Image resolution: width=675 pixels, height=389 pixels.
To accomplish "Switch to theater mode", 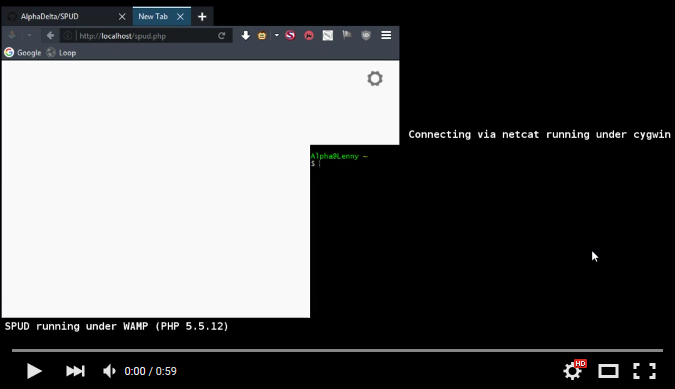I will click(608, 371).
